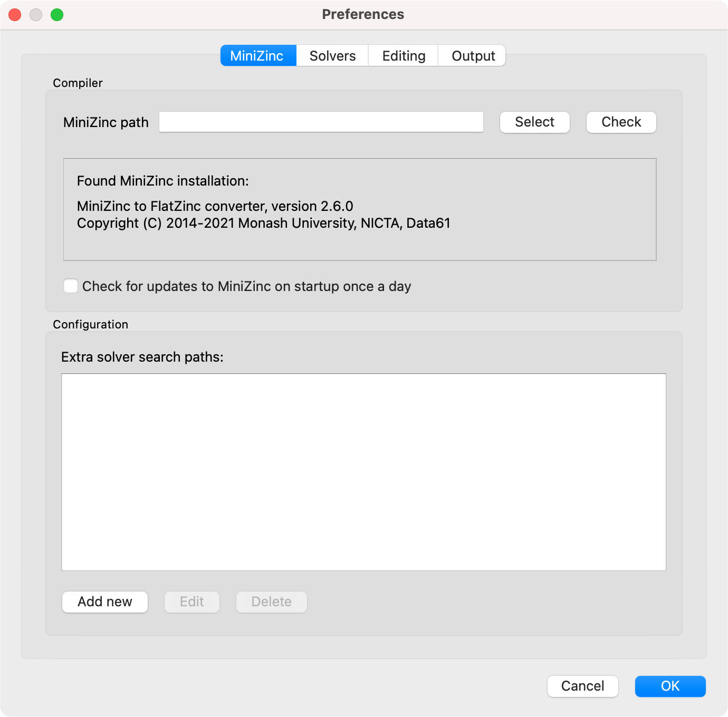Switch to the Editing tab
The image size is (728, 717).
pos(404,55)
